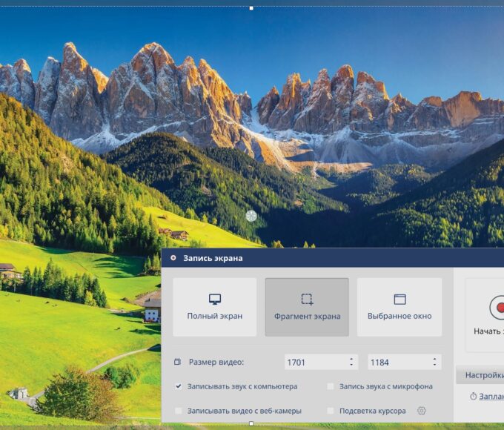Viewport: 504px width, 430px height.
Task: Click the top-center selection resize handle
Action: 251,8
